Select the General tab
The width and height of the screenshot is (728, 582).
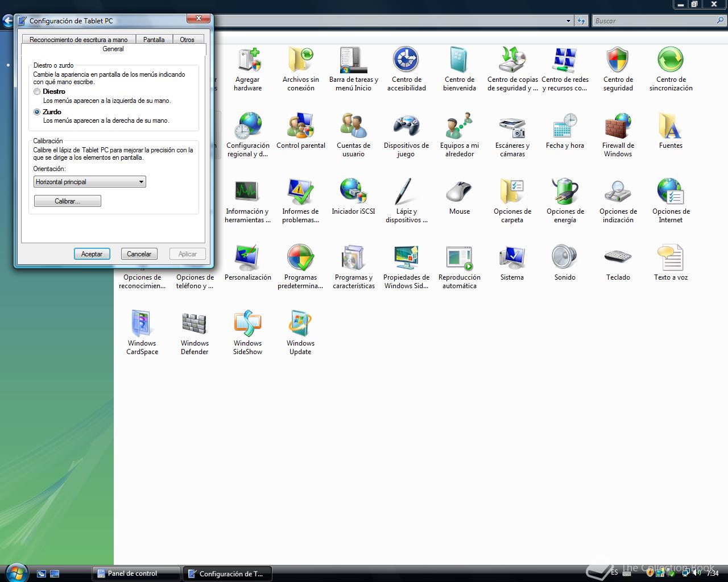(x=113, y=49)
